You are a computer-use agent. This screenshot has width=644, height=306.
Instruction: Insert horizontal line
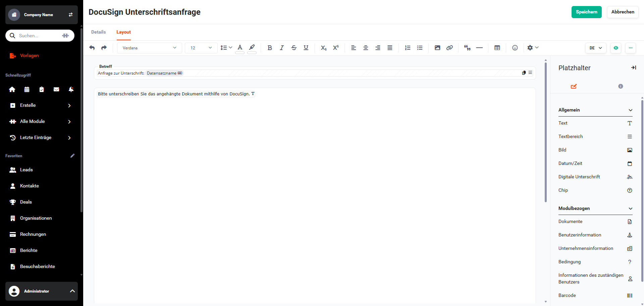pos(479,48)
